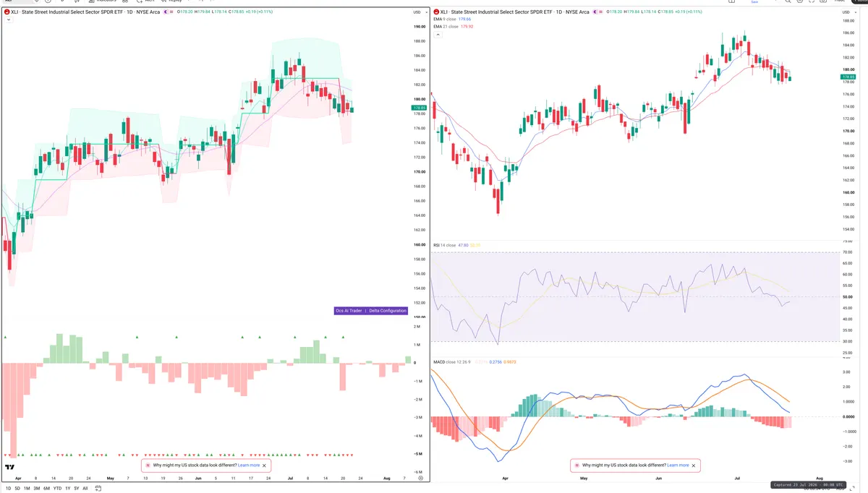Click 0.0000 level on MACD scale

pyautogui.click(x=848, y=416)
